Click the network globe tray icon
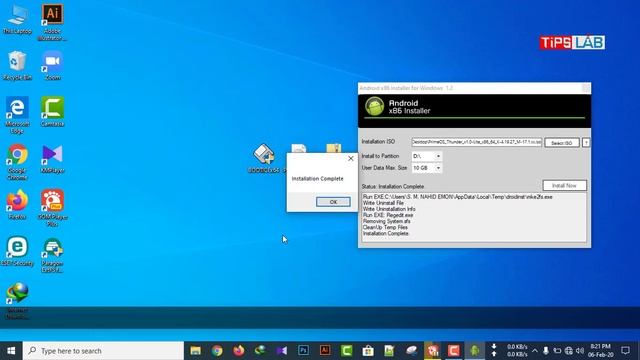This screenshot has width=640, height=360. pos(569,351)
